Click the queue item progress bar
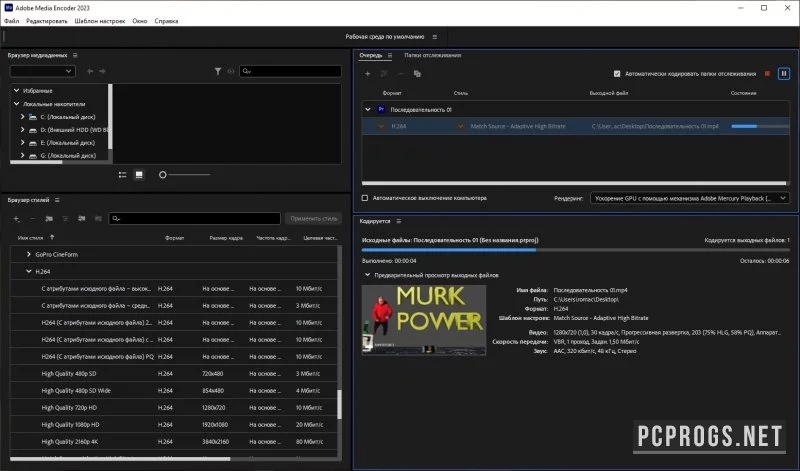The width and height of the screenshot is (800, 471). click(760, 126)
